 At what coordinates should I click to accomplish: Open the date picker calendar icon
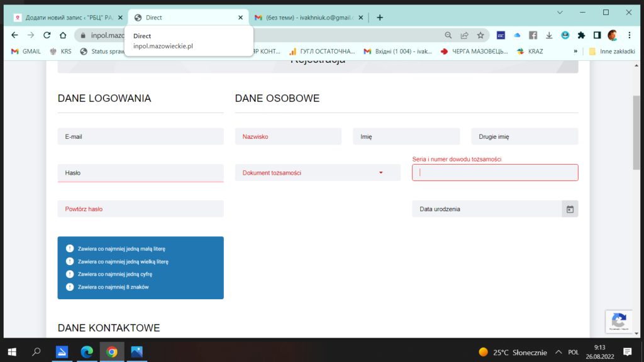point(570,209)
